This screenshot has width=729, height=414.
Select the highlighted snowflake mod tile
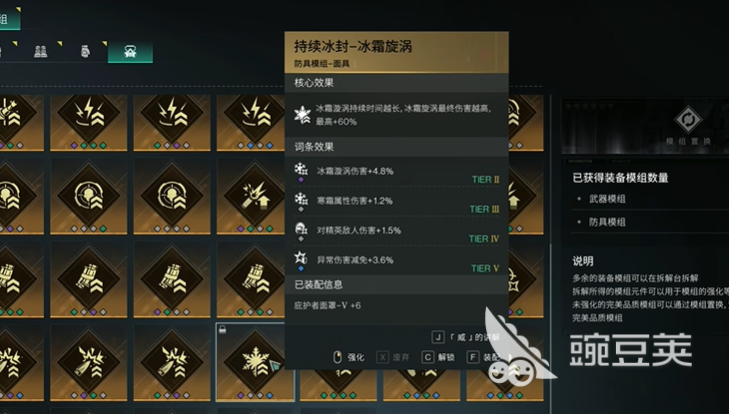(x=255, y=362)
